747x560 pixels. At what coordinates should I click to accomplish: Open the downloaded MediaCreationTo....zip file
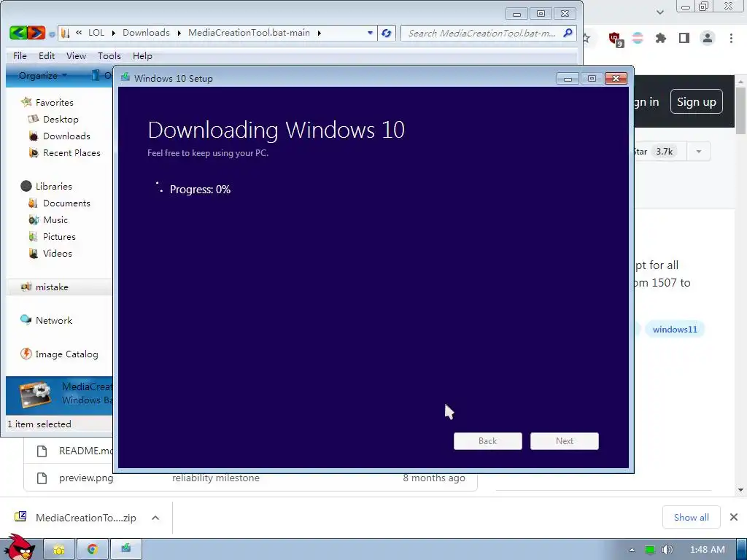tap(86, 518)
